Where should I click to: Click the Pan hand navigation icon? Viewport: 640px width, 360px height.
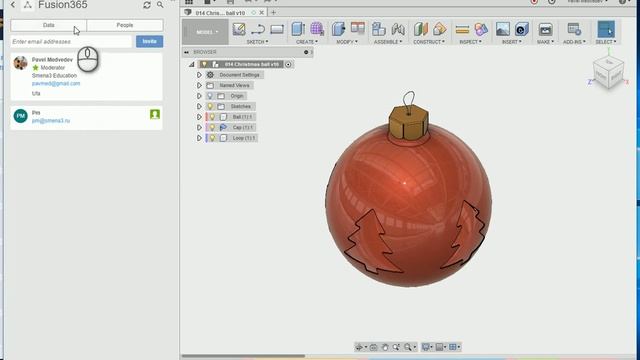tap(385, 347)
